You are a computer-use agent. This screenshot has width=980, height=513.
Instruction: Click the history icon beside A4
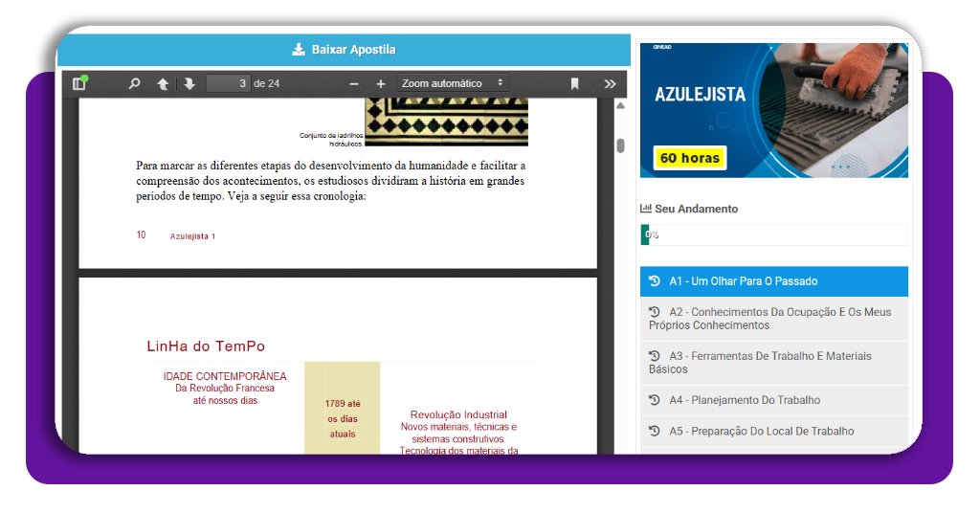[x=655, y=399]
